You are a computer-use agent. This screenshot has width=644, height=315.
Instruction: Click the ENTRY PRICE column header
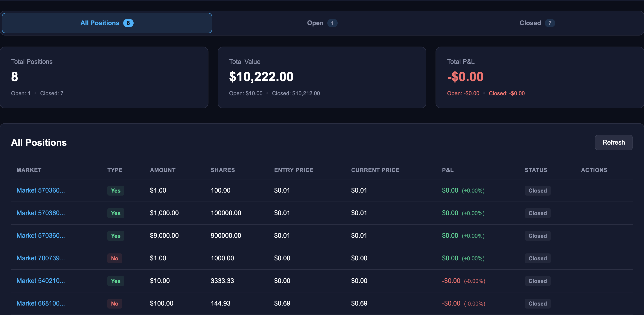294,170
